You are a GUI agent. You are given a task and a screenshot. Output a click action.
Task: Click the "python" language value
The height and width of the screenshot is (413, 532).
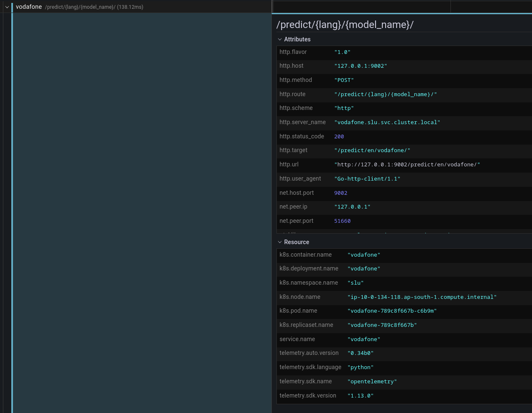[x=361, y=367]
